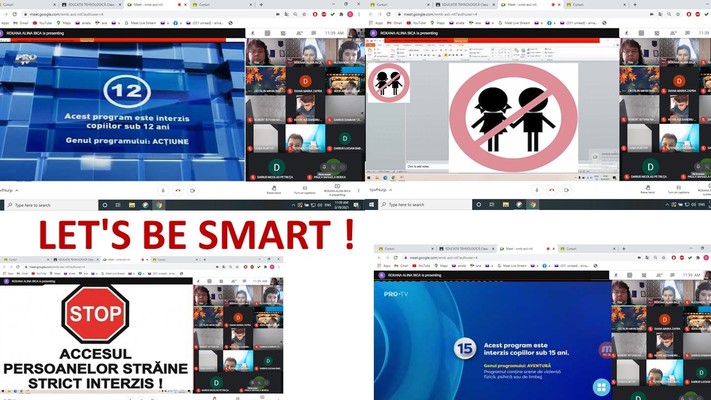The image size is (711, 400).
Task: Show participants list in STOP sign screenshot
Action: (x=234, y=282)
